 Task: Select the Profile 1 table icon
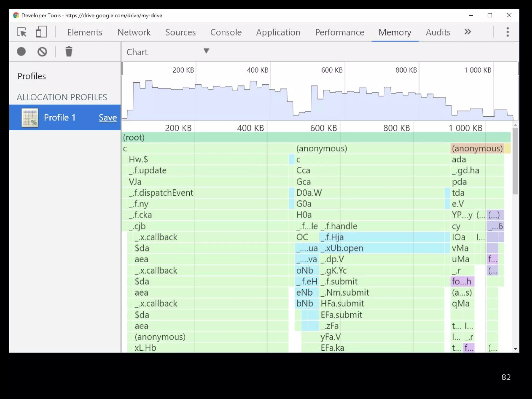[x=30, y=118]
